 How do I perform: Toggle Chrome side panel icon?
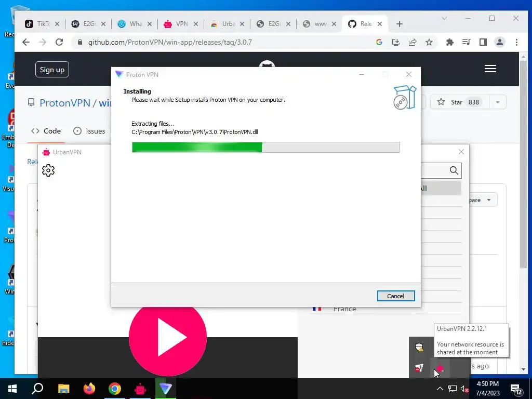(483, 42)
